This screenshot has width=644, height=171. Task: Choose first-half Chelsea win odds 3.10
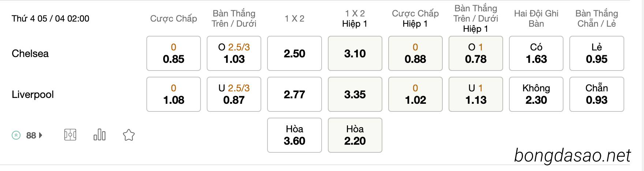pos(355,53)
